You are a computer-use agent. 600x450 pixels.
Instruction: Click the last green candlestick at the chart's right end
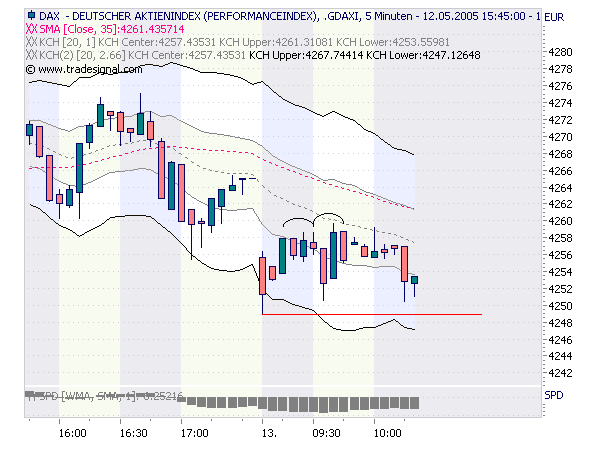[x=414, y=285]
